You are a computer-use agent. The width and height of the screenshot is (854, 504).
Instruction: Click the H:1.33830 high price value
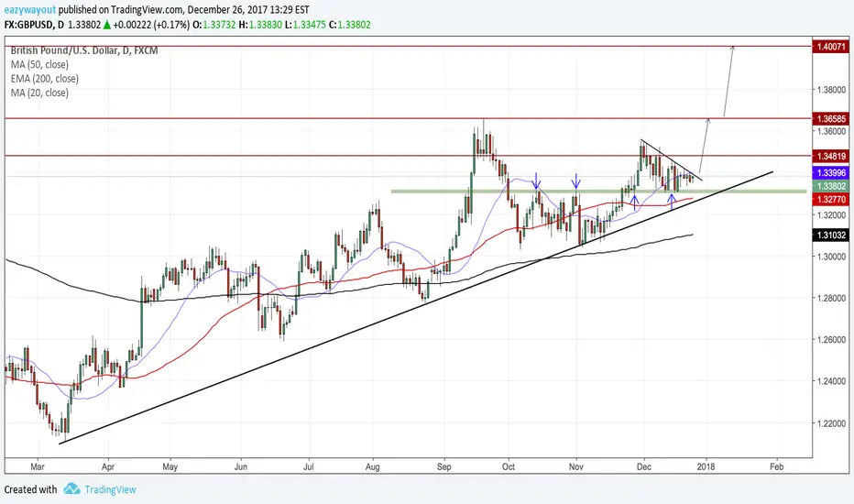coord(260,25)
